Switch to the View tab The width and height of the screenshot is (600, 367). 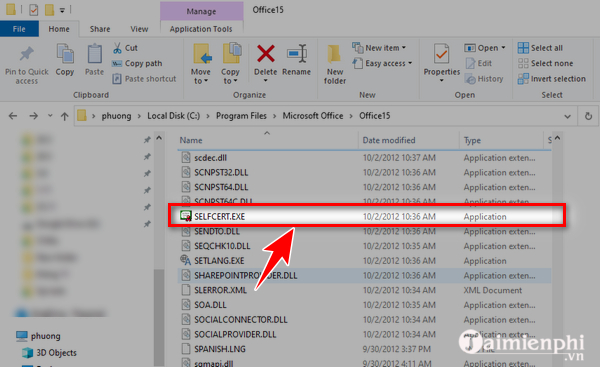(139, 29)
